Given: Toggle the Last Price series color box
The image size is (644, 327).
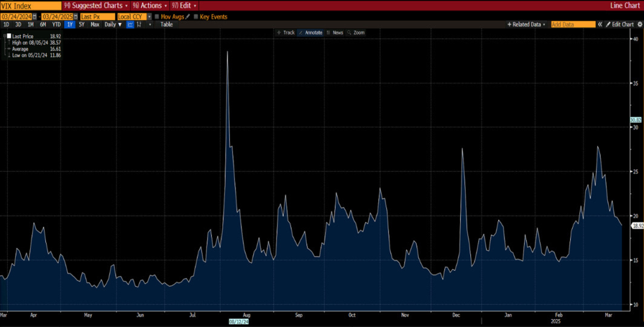Looking at the screenshot, I should (x=9, y=36).
